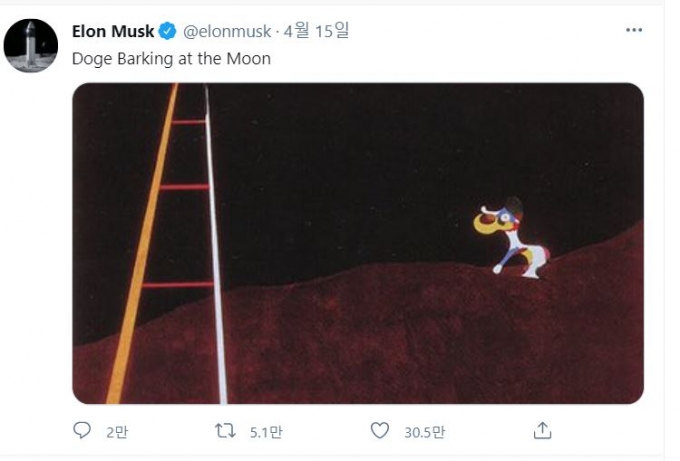Image resolution: width=680 pixels, height=461 pixels.
Task: Click the reply speech bubble icon
Action: click(x=83, y=431)
